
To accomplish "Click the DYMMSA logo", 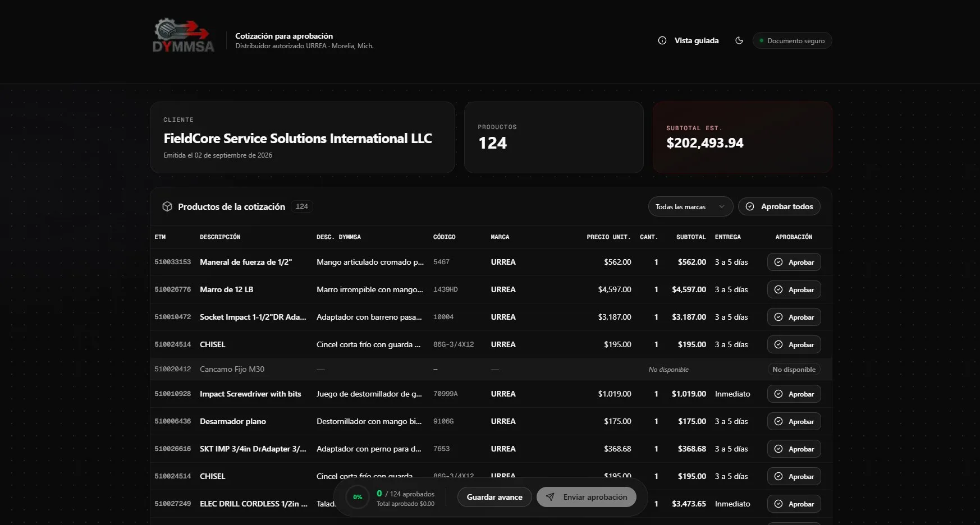I will tap(184, 36).
